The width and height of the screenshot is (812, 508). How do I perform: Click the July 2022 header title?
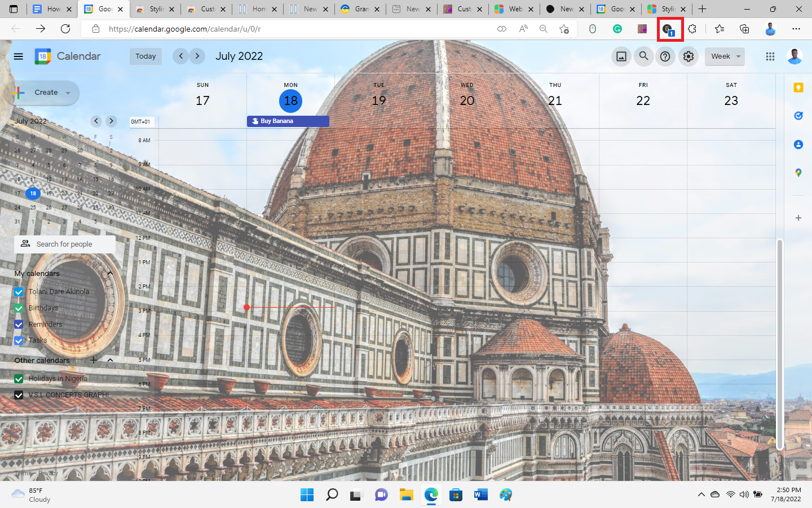click(239, 56)
